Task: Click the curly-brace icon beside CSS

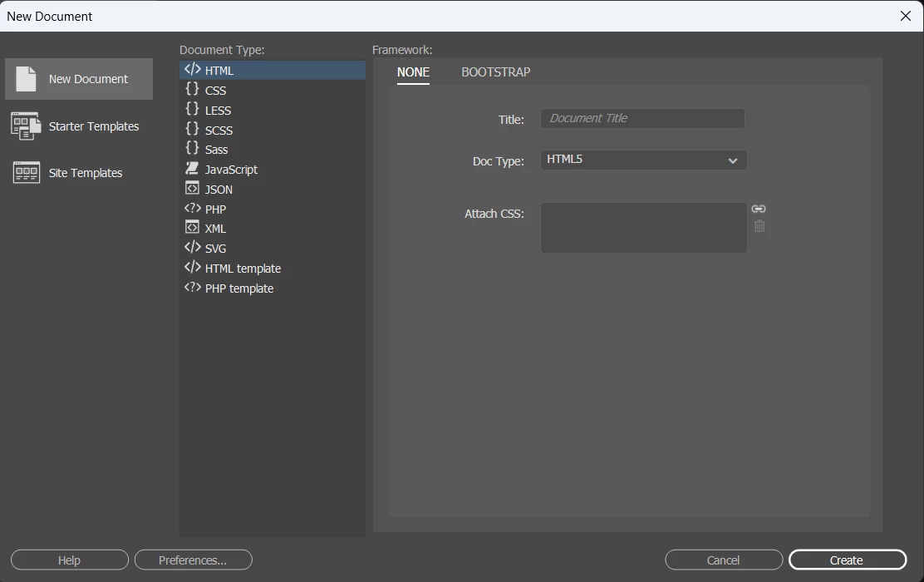Action: click(192, 89)
